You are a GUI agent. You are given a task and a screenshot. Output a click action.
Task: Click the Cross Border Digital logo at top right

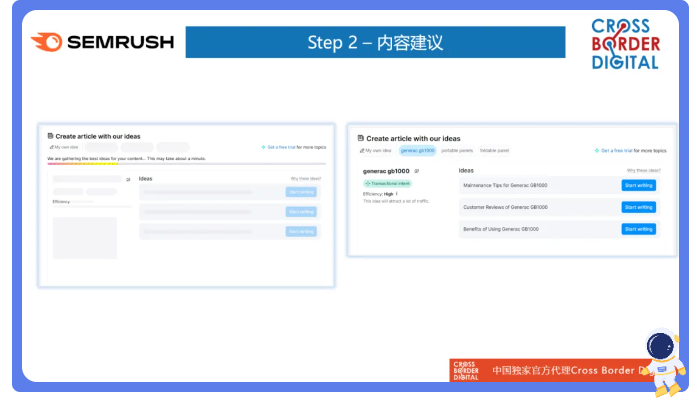coord(625,44)
